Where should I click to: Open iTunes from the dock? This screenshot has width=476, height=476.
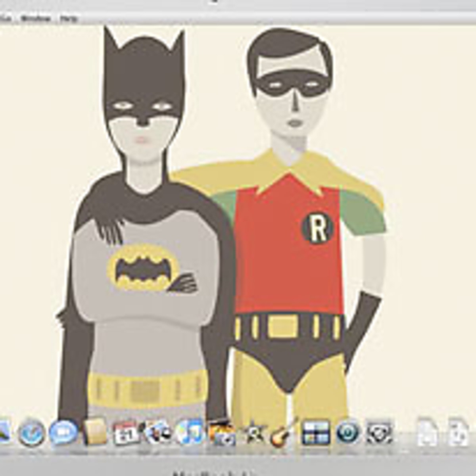190,433
